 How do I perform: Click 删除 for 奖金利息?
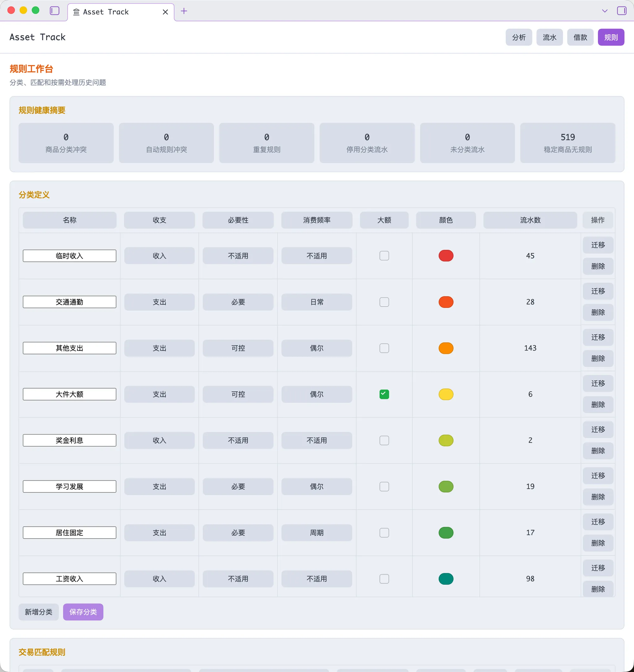tap(598, 451)
